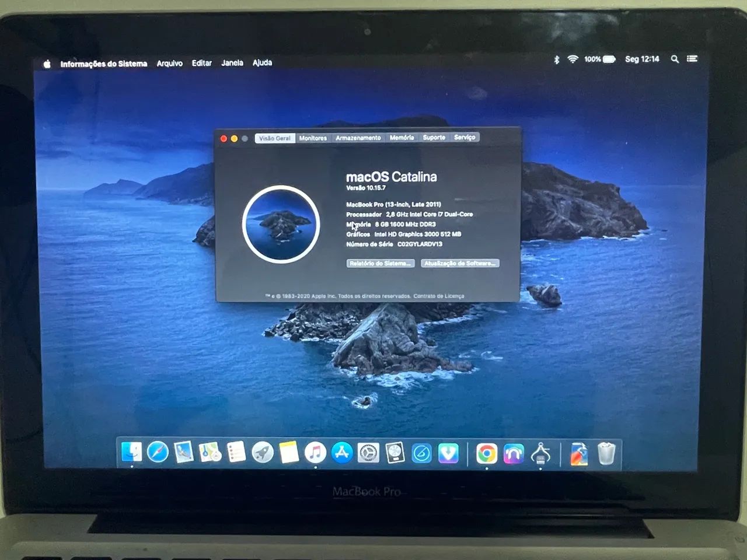Viewport: 747px width, 560px height.
Task: Open the Apple menu
Action: click(x=47, y=64)
